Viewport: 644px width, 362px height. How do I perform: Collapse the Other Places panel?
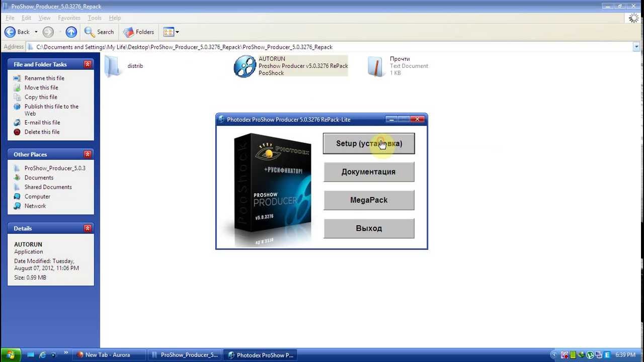click(x=88, y=154)
